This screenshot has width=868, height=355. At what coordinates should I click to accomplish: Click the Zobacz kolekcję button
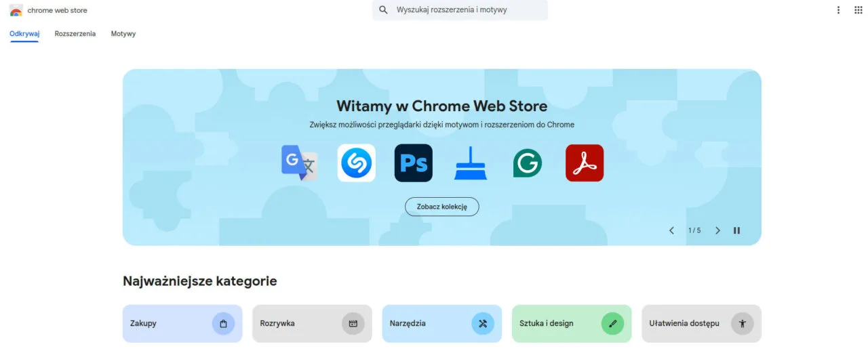click(442, 207)
